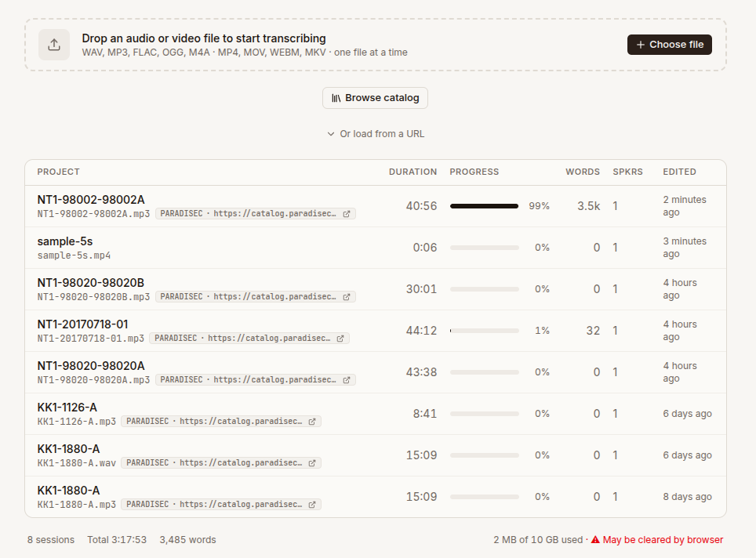Click the '3 minutes ago' edited time
The width and height of the screenshot is (756, 558).
(x=685, y=248)
